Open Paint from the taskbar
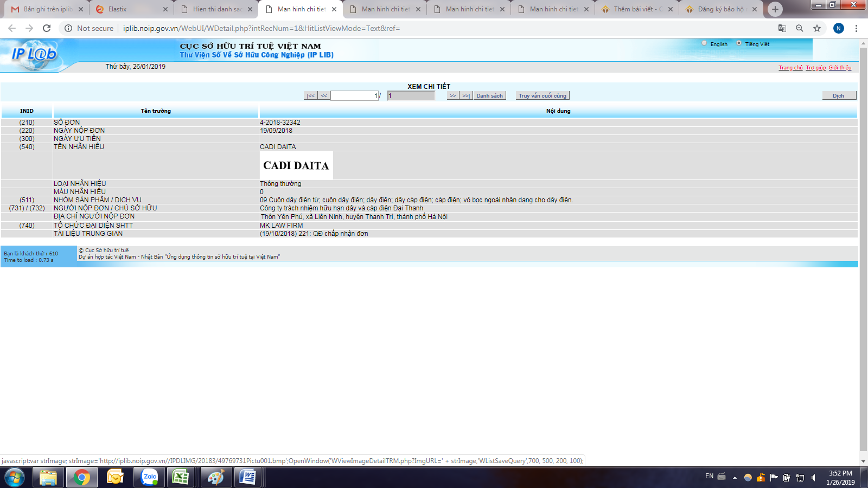 (216, 477)
